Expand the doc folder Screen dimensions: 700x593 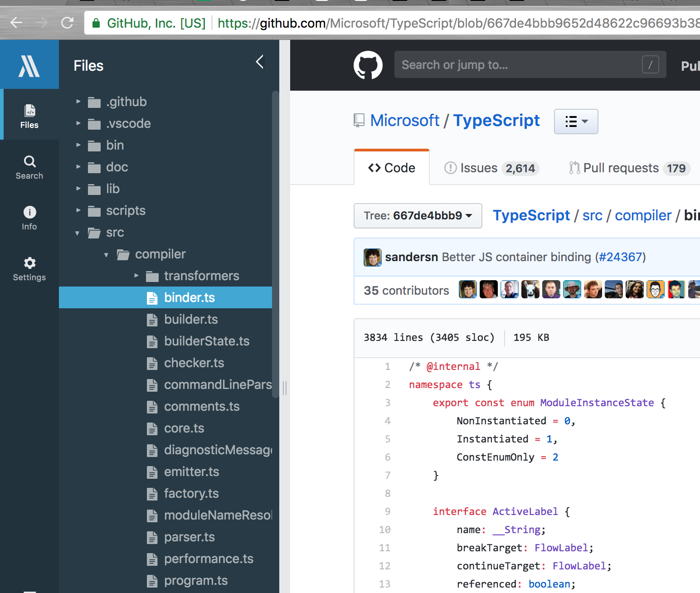78,167
